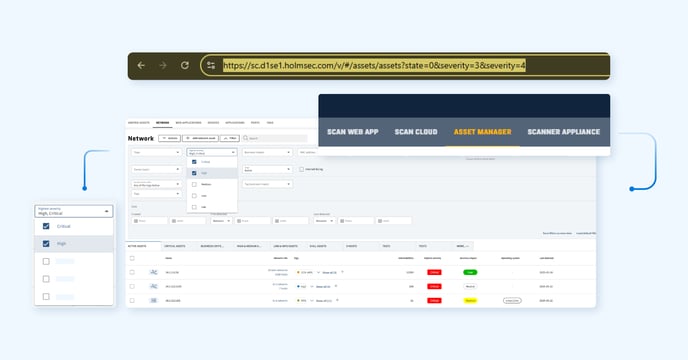Screen dimensions: 688x360
Task: Click the Filter button
Action: tap(229, 138)
